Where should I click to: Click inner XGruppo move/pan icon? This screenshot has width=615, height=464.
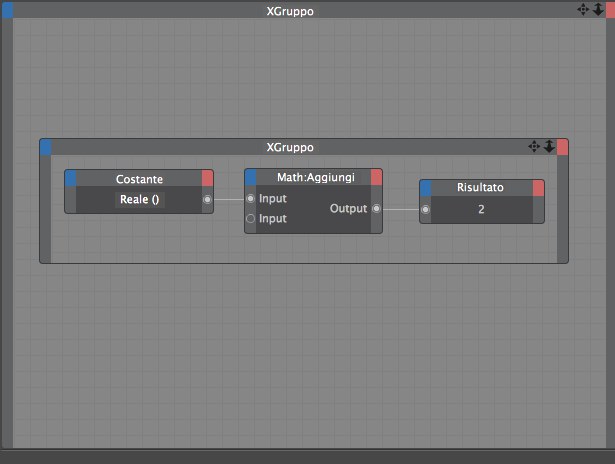coord(534,147)
